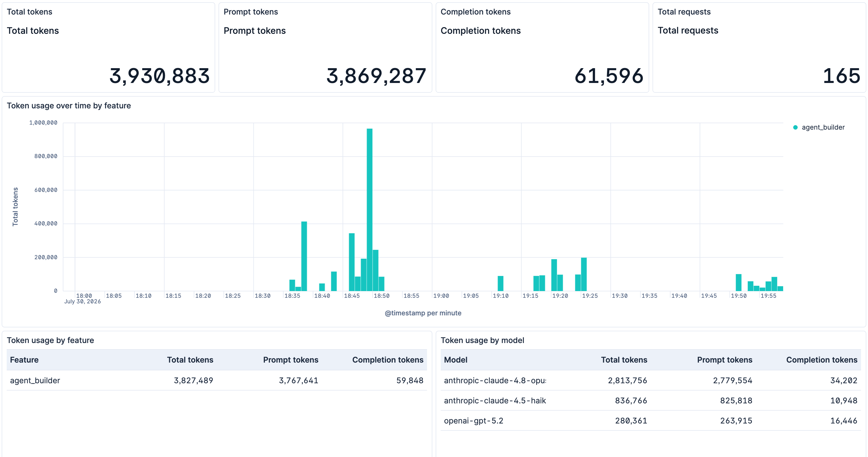Click the Token usage over time panel title

pyautogui.click(x=69, y=106)
